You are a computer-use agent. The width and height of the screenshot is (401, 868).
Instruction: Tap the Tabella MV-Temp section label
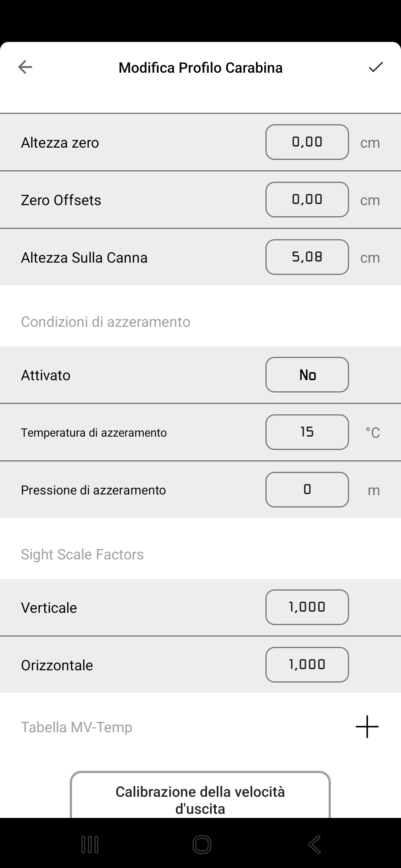click(x=76, y=727)
